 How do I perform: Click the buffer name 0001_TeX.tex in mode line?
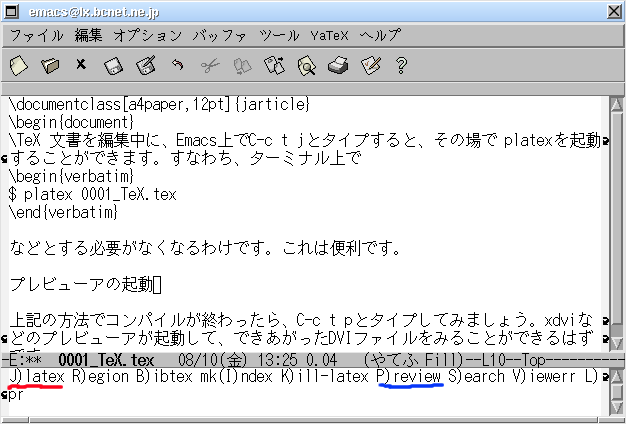[106, 361]
